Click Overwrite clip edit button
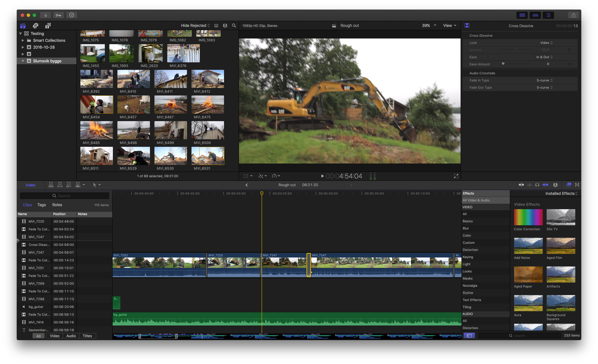Image resolution: width=598 pixels, height=364 pixels. pyautogui.click(x=78, y=185)
